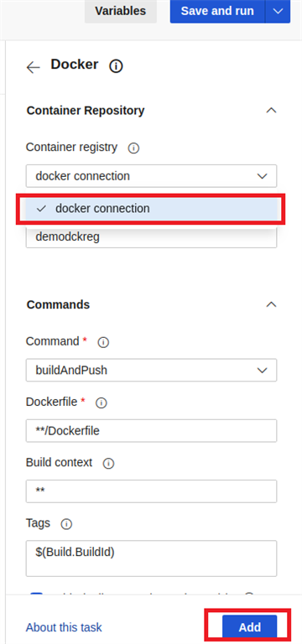
Task: Open the Save and run dropdown arrow
Action: [x=279, y=11]
